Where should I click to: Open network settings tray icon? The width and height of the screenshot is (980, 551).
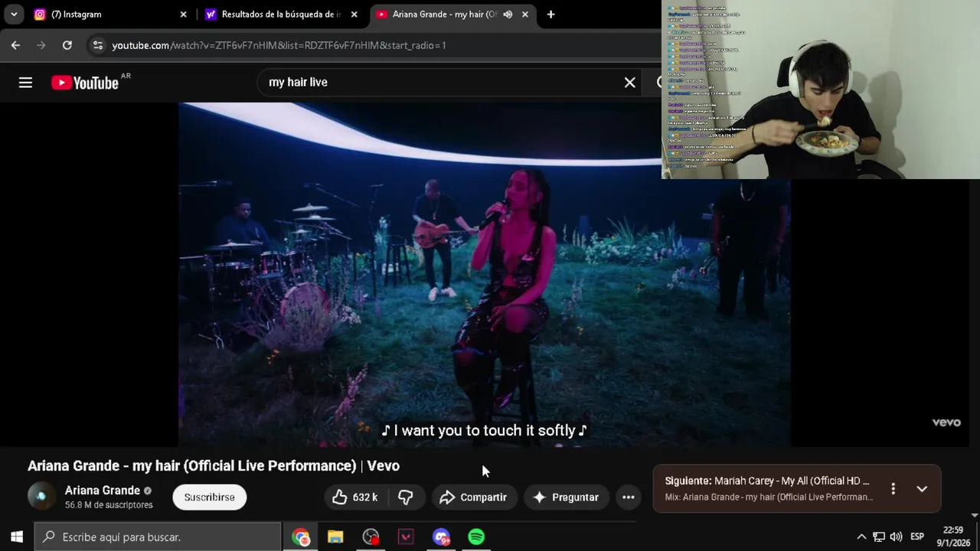click(x=879, y=537)
